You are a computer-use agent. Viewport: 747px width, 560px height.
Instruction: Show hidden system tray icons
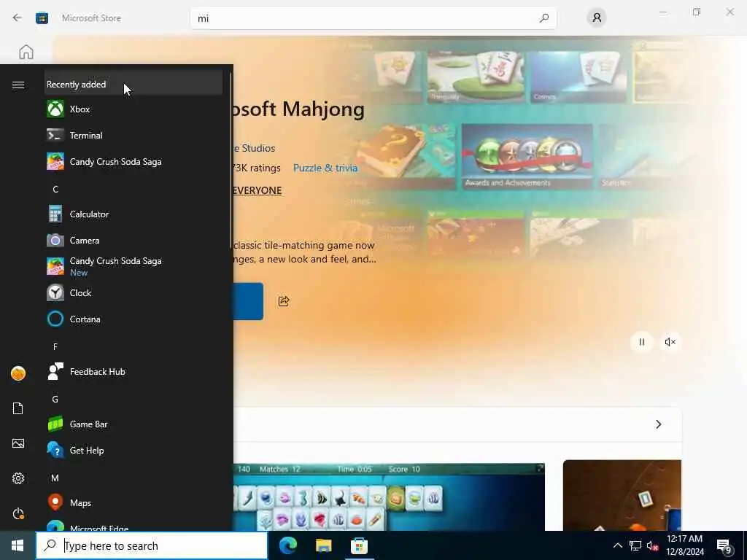pyautogui.click(x=617, y=545)
